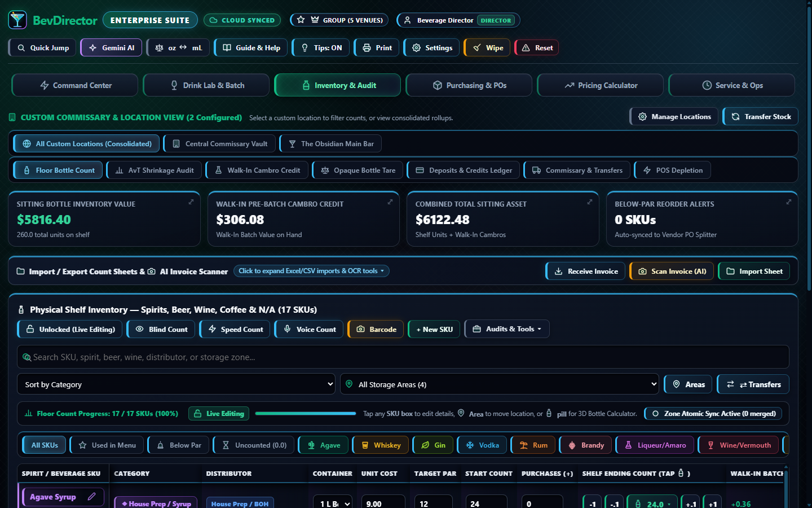Open the Barcode scanner tool
This screenshot has height=508, width=812.
coord(376,329)
